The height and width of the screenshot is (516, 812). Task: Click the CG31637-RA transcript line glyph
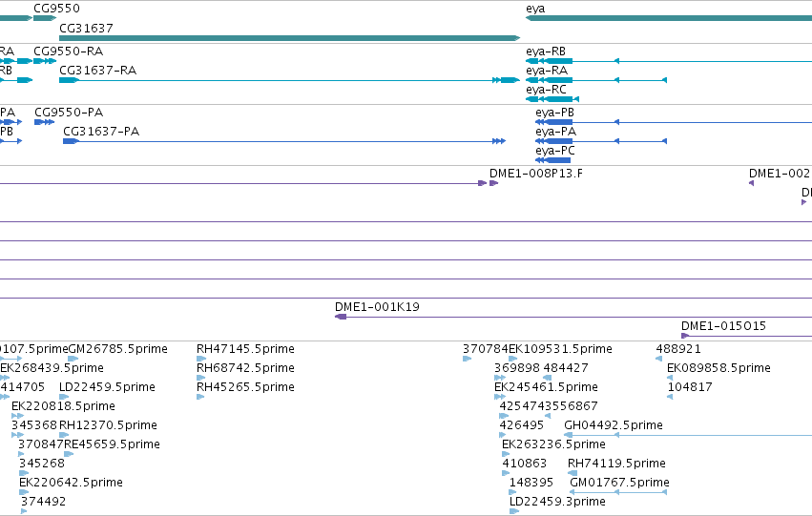(x=289, y=80)
